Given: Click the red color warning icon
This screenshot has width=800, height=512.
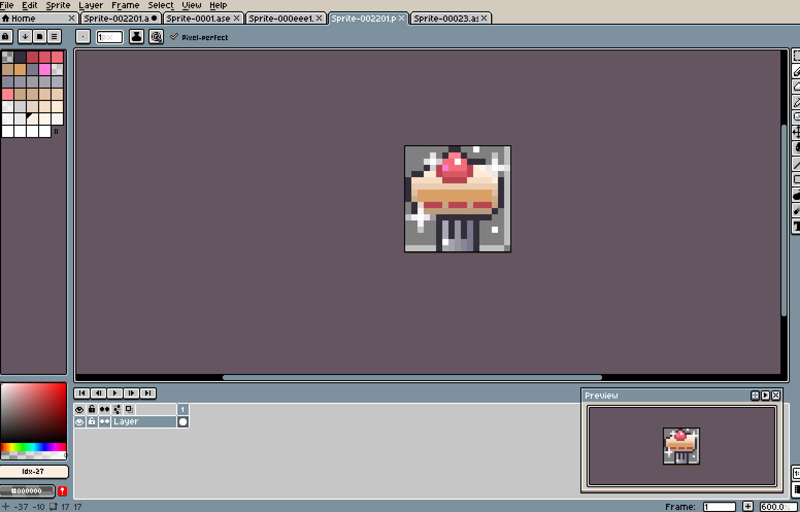Looking at the screenshot, I should 62,491.
